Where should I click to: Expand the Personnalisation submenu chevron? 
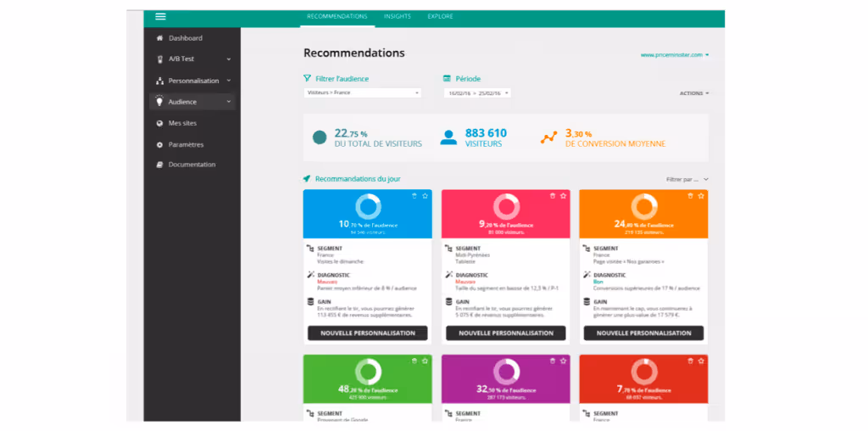point(229,81)
